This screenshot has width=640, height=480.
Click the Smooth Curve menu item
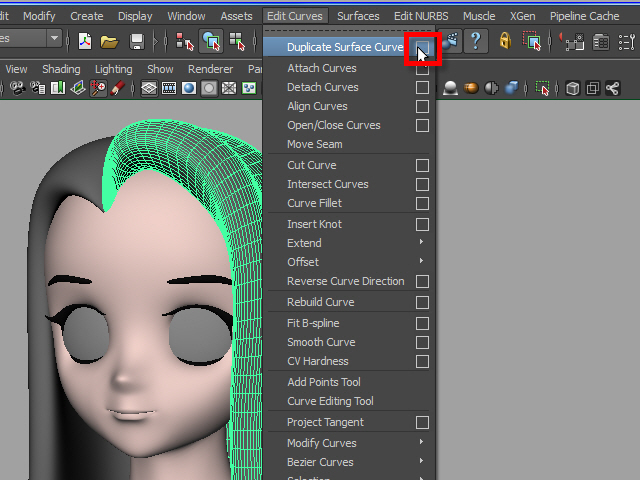(321, 342)
